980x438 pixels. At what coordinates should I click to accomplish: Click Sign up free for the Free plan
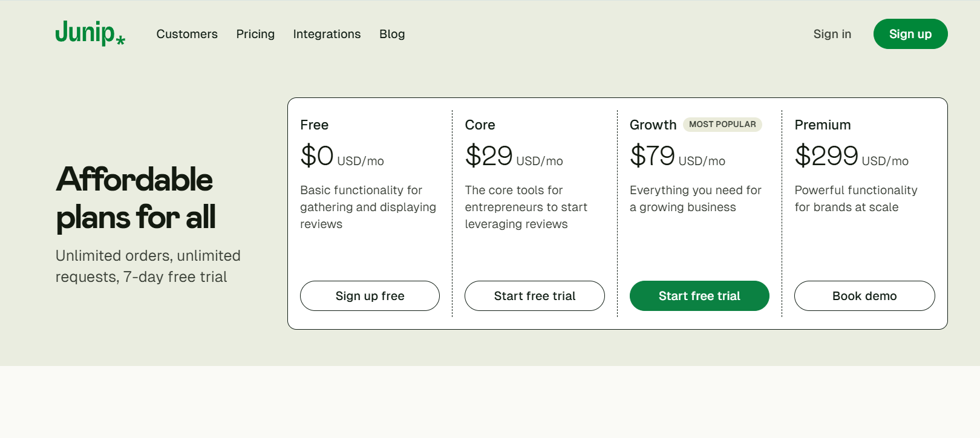[x=370, y=296]
